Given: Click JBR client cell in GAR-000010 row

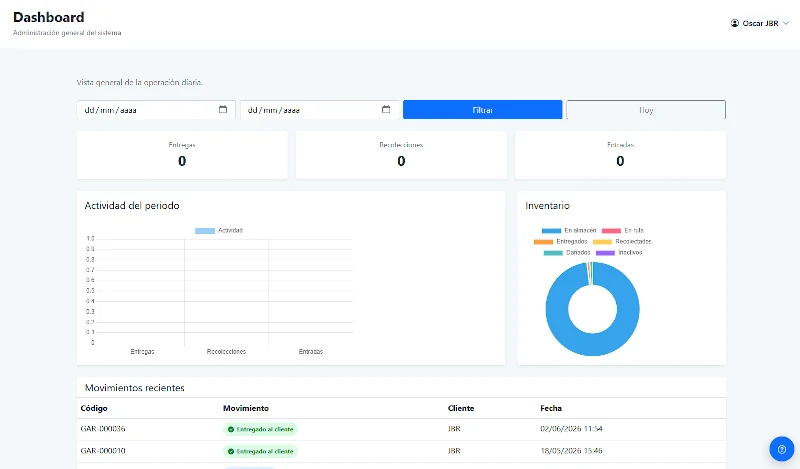Looking at the screenshot, I should 454,451.
